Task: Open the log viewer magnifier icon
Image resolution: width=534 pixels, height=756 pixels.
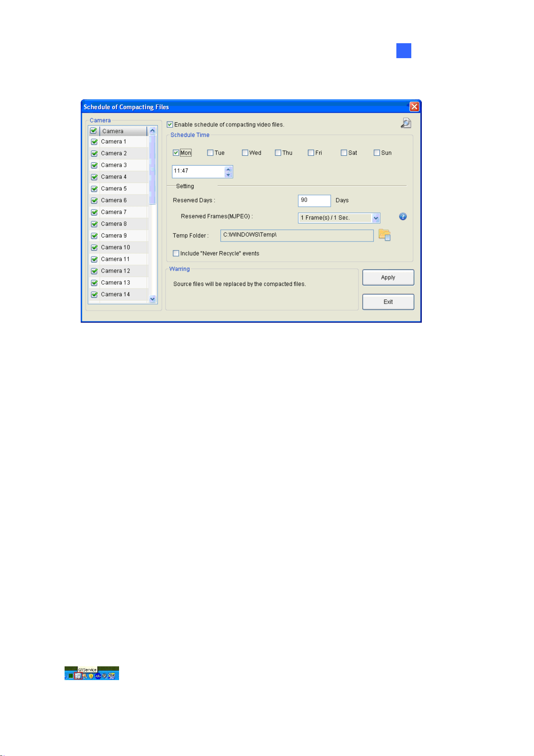Action: (406, 123)
